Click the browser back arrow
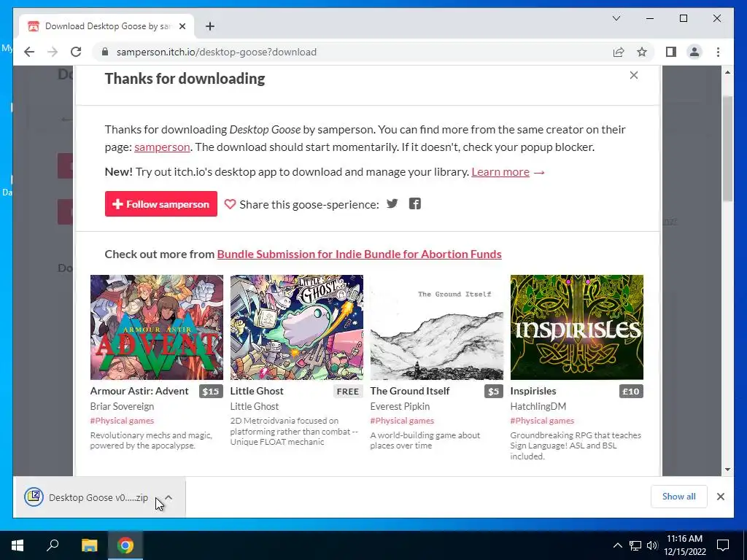Image resolution: width=747 pixels, height=560 pixels. (x=29, y=52)
